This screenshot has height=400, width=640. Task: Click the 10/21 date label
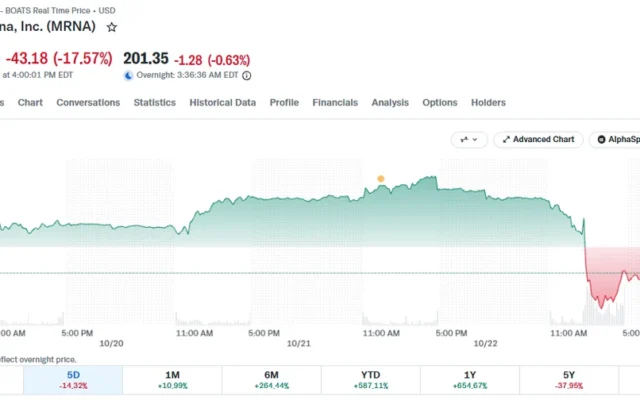pos(298,344)
